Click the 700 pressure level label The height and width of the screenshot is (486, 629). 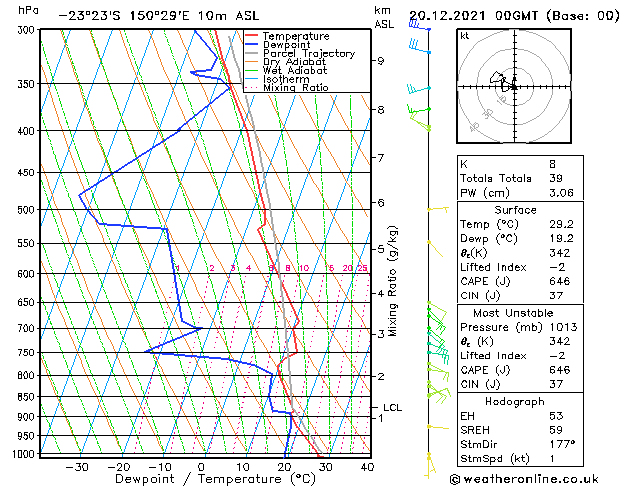[28, 328]
